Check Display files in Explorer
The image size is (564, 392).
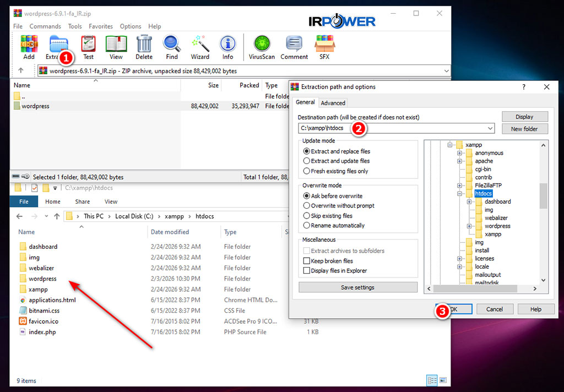[x=307, y=271]
